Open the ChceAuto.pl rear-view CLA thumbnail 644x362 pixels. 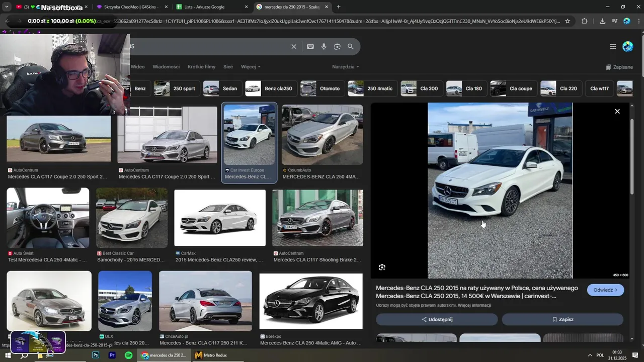point(205,301)
